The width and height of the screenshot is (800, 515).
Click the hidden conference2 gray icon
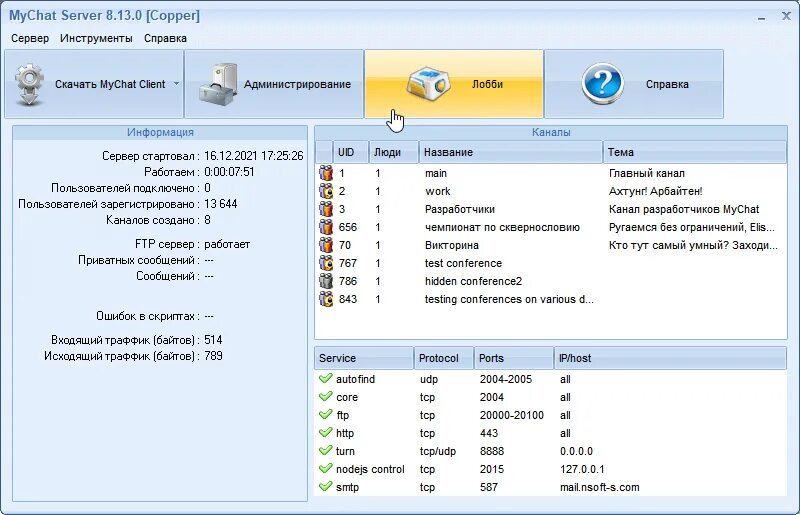[326, 281]
